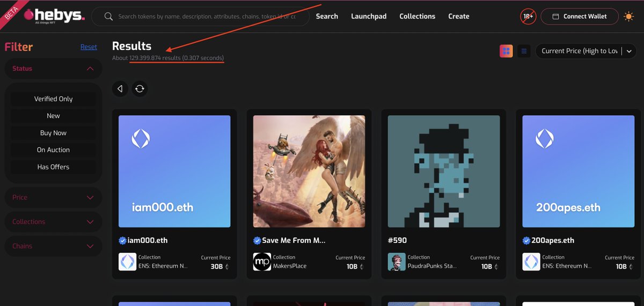The image size is (644, 306).
Task: Click verified badge on iam000.eth
Action: (x=122, y=240)
